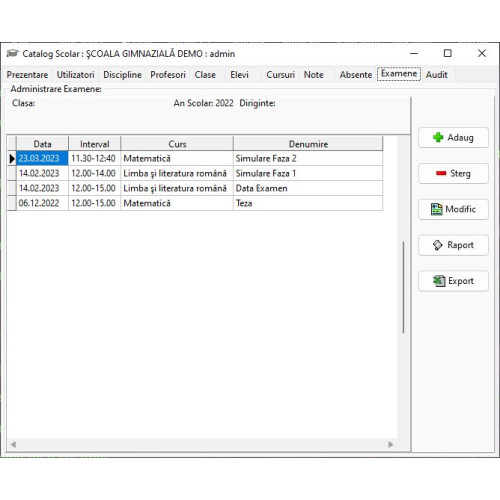500x500 pixels.
Task: Open the Absente tab
Action: [356, 75]
